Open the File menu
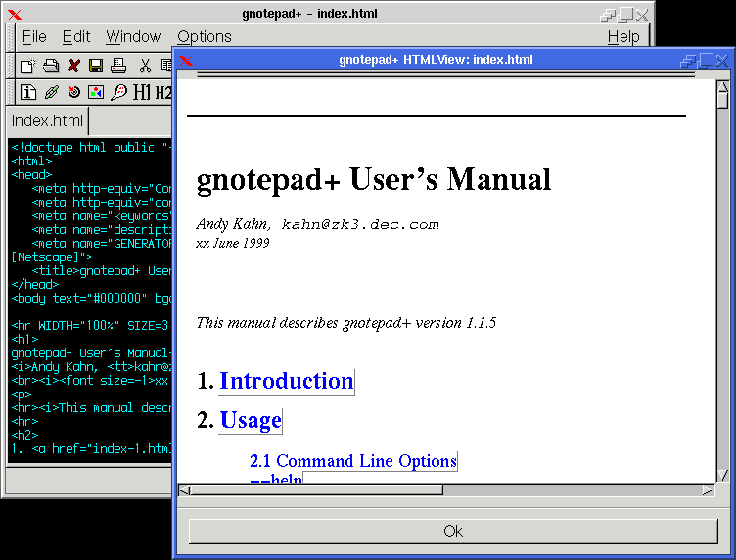This screenshot has width=736, height=560. tap(34, 36)
